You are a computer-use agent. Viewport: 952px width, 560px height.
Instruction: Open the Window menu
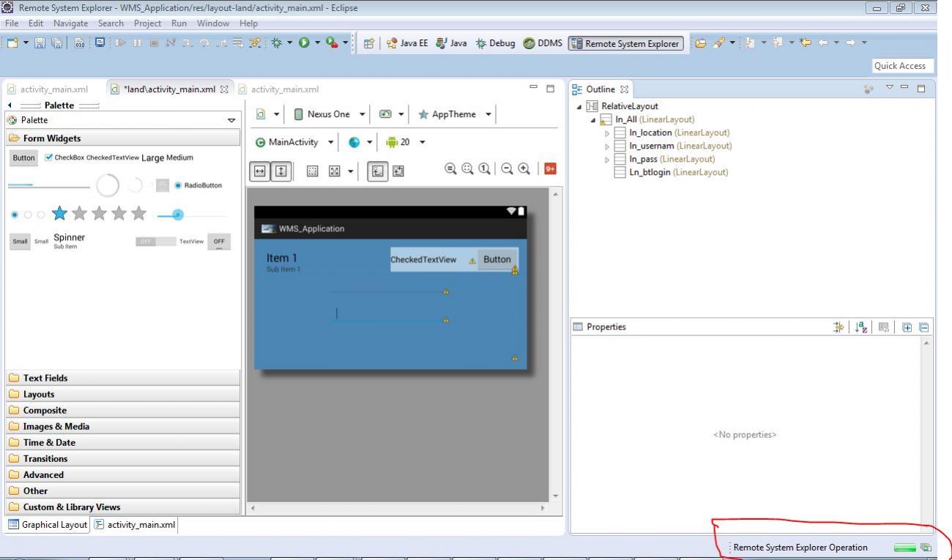pos(212,23)
